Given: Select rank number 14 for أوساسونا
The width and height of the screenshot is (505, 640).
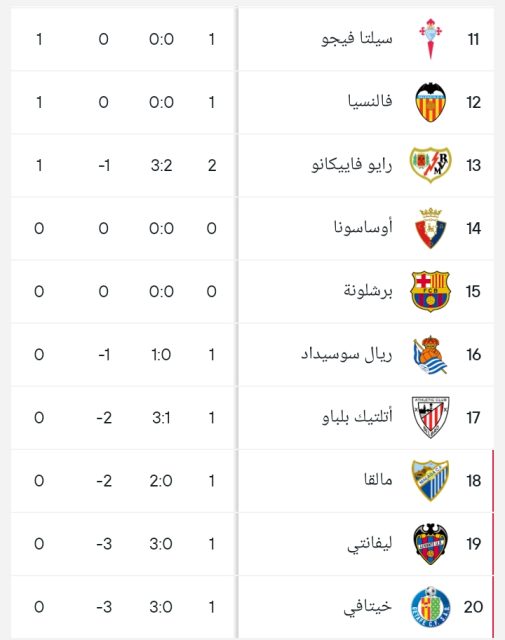Looking at the screenshot, I should 474,228.
